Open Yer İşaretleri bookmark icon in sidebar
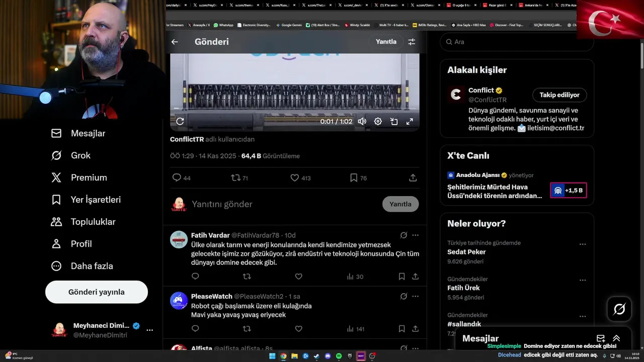Screen dimensions: 644x362 [x=56, y=200]
